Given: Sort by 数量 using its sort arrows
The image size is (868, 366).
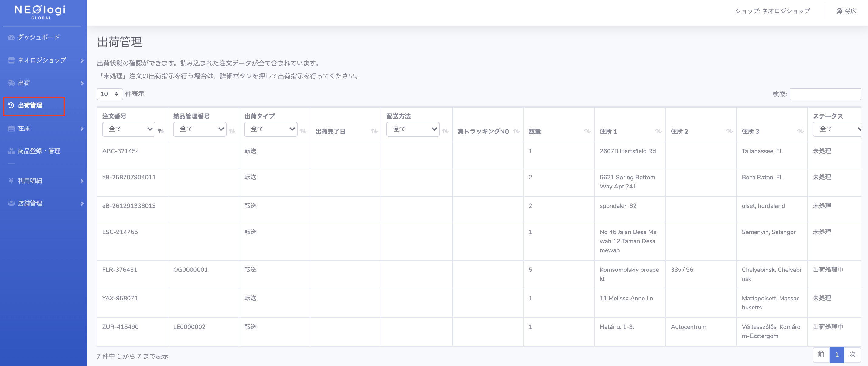Looking at the screenshot, I should click(587, 131).
